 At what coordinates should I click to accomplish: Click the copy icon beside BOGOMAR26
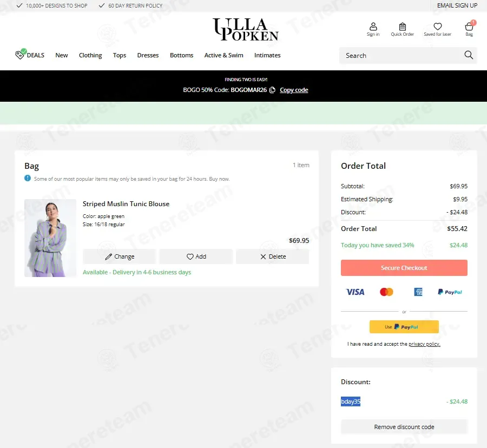pyautogui.click(x=272, y=90)
